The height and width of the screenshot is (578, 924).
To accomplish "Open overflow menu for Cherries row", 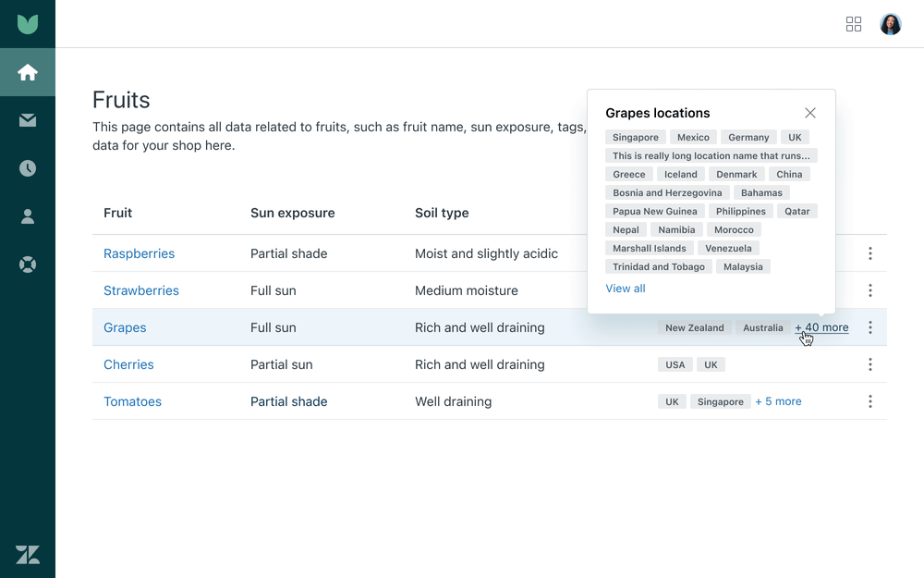I will pos(869,364).
